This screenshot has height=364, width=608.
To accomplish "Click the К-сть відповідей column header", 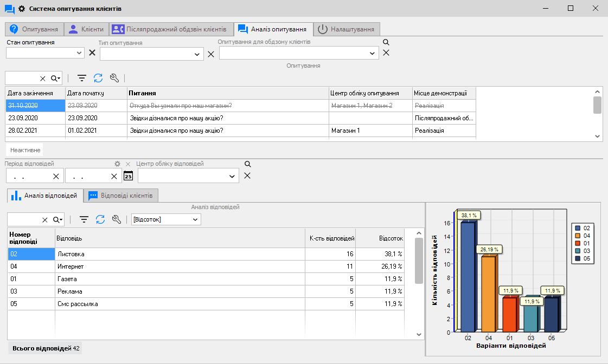I will click(332, 238).
